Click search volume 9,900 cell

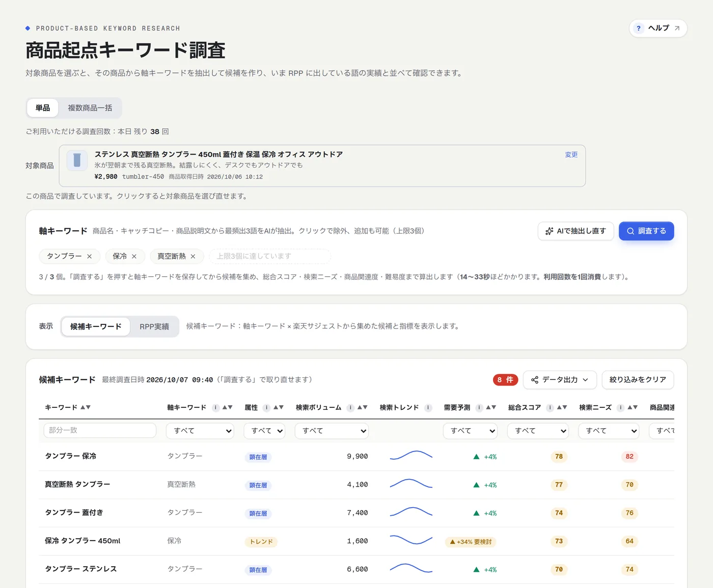click(358, 457)
